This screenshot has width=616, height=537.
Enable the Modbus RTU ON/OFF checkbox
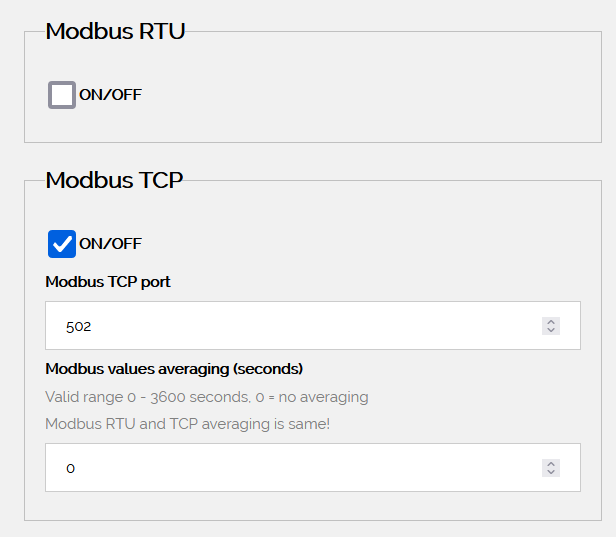(62, 95)
